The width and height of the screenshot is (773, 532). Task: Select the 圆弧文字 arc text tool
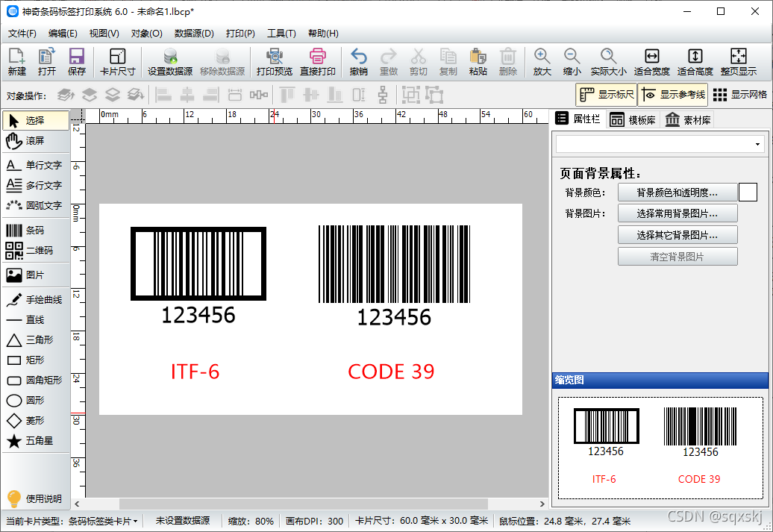pyautogui.click(x=36, y=206)
